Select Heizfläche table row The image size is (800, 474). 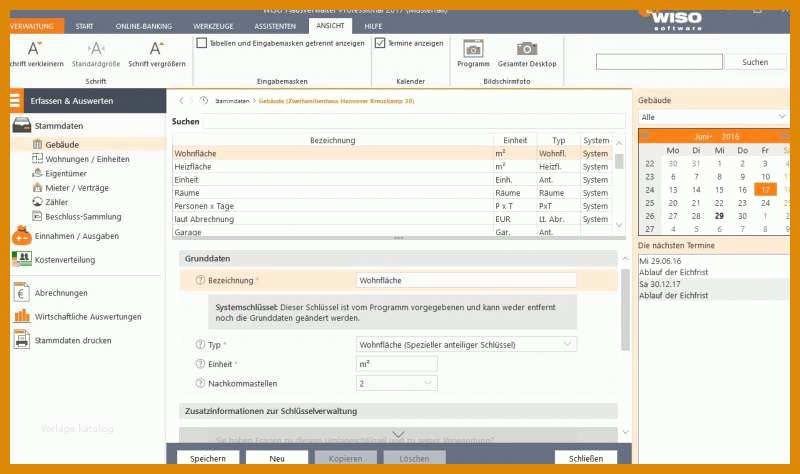[393, 167]
